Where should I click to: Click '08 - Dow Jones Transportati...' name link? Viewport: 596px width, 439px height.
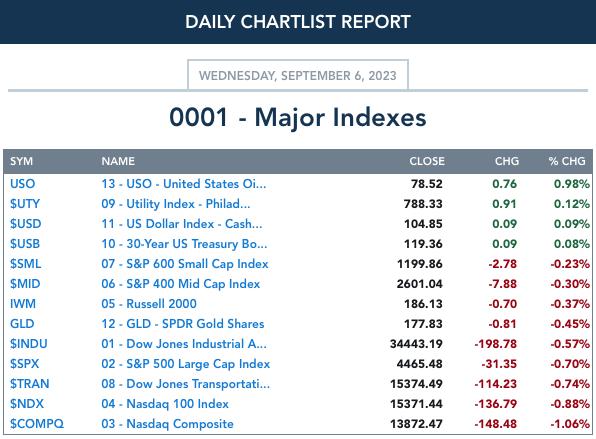tap(185, 384)
